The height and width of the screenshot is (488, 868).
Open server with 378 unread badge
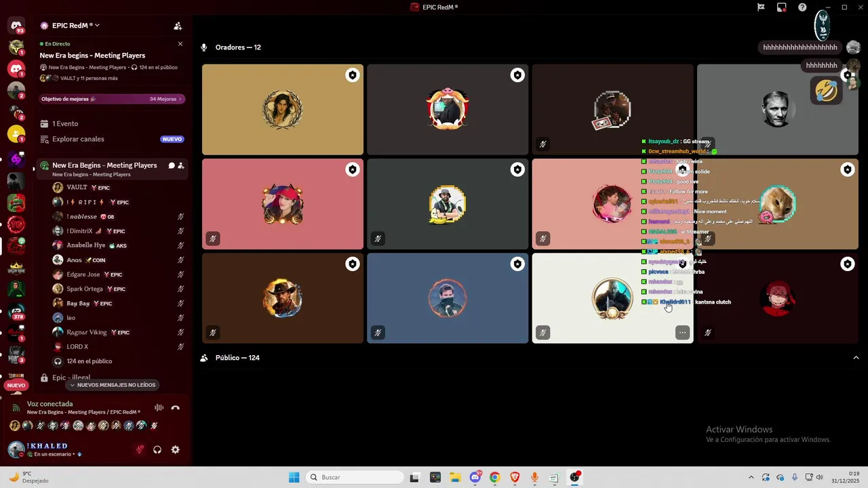[x=16, y=312]
